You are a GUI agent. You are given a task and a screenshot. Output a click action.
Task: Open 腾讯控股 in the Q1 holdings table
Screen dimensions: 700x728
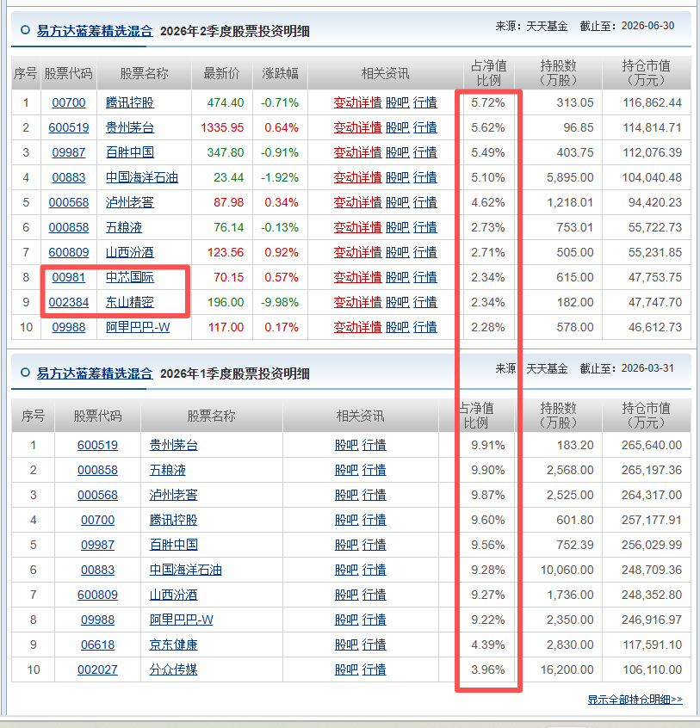[x=173, y=520]
